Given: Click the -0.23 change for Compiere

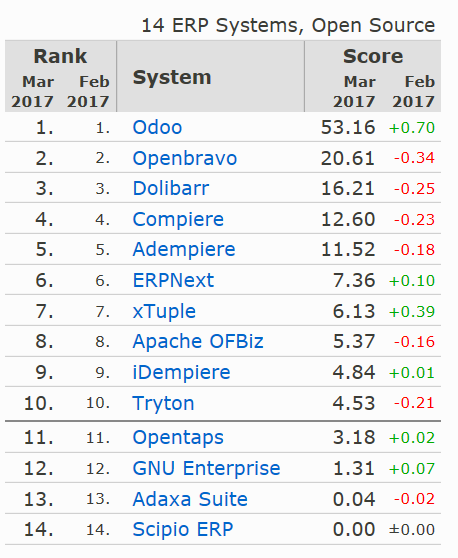Looking at the screenshot, I should 414,220.
